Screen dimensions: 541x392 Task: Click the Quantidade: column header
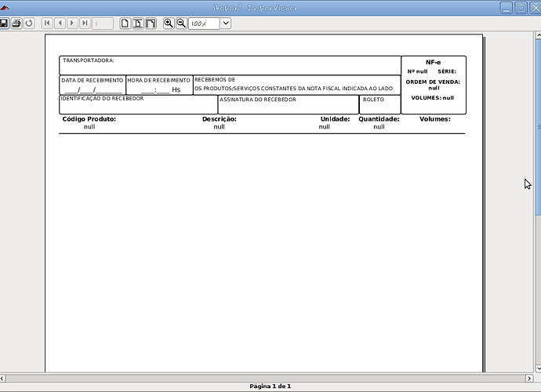pyautogui.click(x=379, y=119)
